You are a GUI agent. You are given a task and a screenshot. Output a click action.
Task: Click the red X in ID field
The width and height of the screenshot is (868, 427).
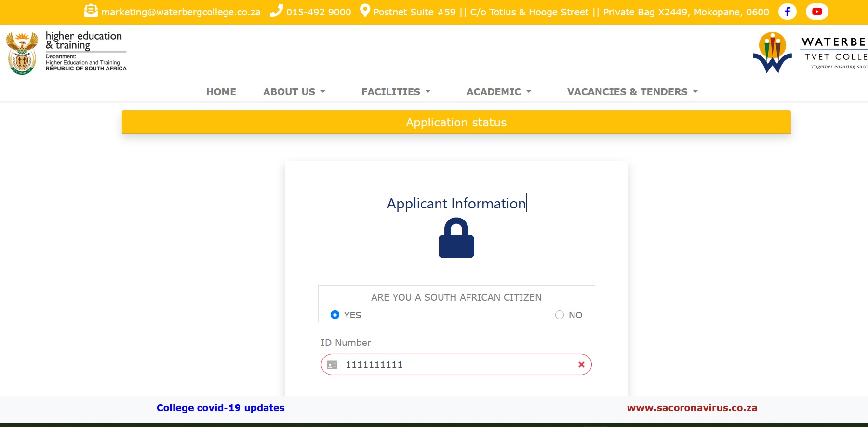point(581,365)
